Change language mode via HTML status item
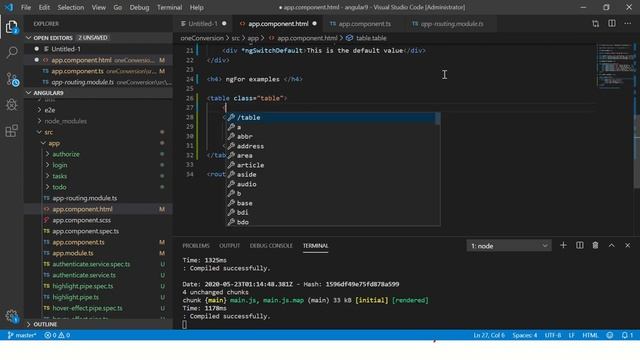The image size is (640, 360). (x=590, y=335)
